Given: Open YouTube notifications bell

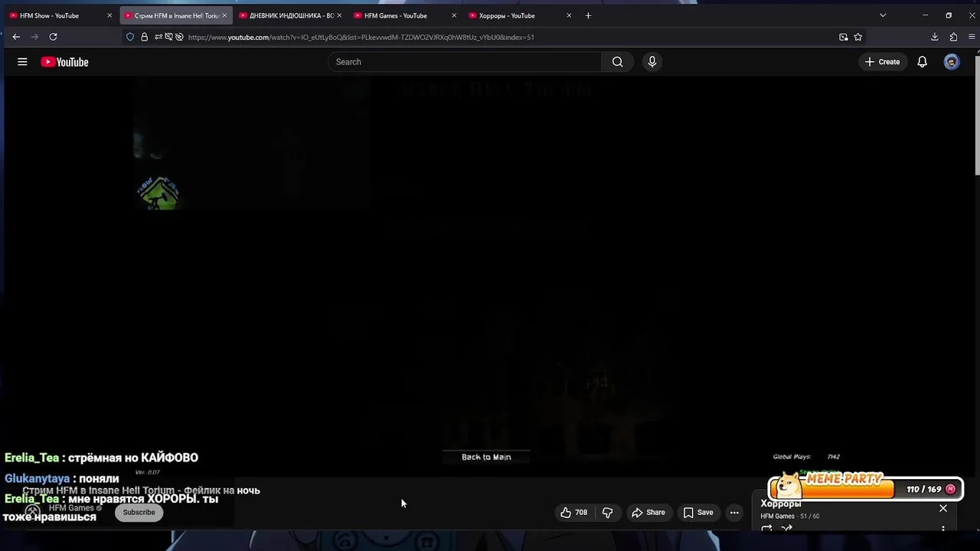Looking at the screenshot, I should (922, 62).
